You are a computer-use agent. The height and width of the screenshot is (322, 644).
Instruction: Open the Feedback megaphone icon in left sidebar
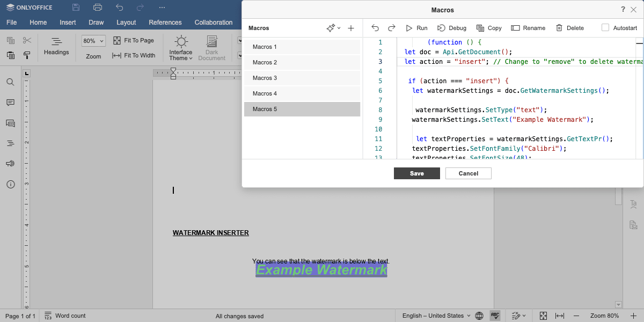click(10, 164)
